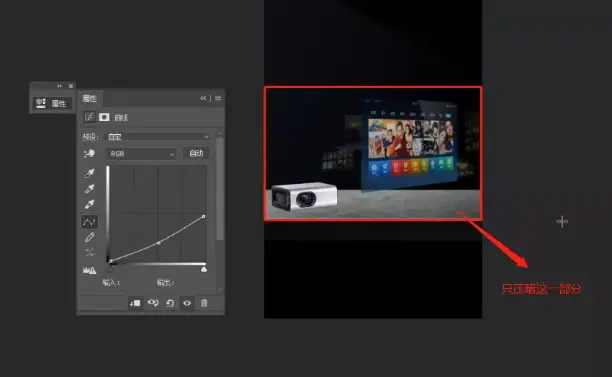Select the gray point eyedropper

(89, 188)
